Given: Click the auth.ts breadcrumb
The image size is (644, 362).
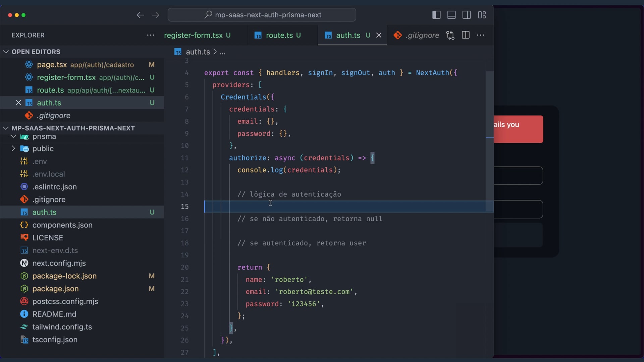Looking at the screenshot, I should (198, 52).
